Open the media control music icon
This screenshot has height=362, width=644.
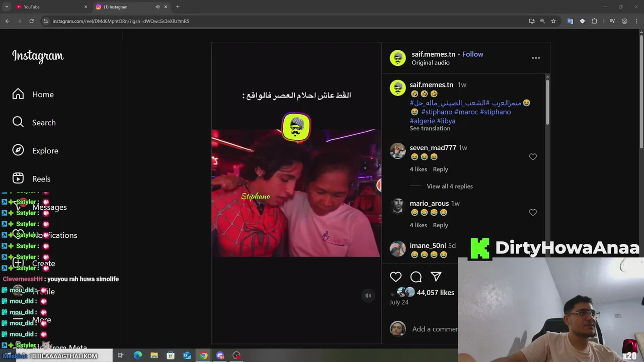[612, 21]
